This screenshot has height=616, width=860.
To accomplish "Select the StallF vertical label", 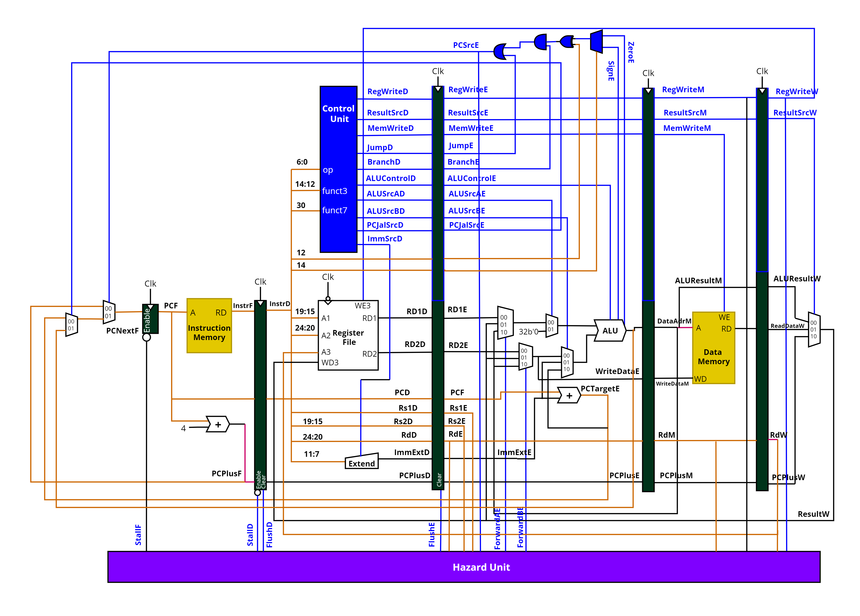I will [x=138, y=535].
